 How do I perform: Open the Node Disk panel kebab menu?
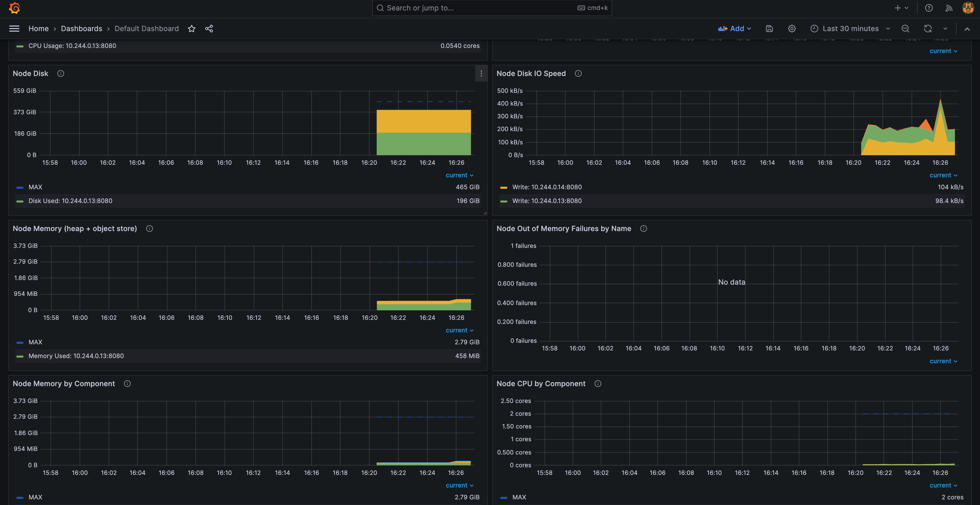[x=481, y=73]
